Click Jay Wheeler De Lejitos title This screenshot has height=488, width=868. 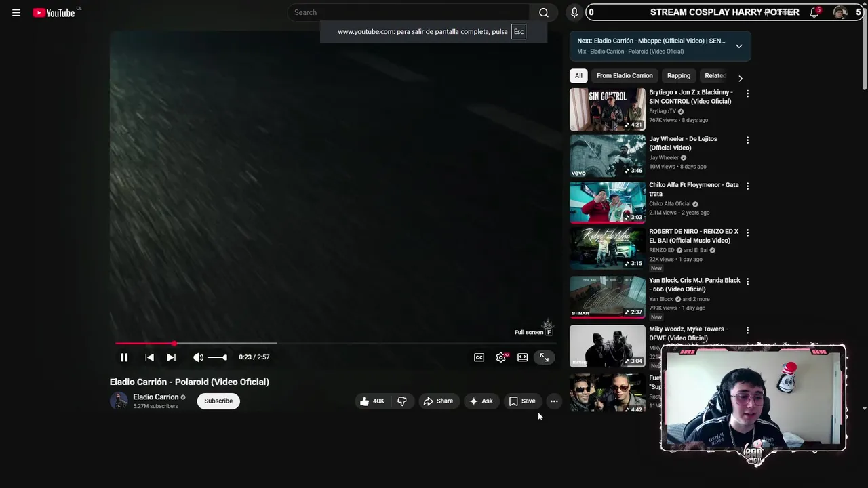point(683,143)
